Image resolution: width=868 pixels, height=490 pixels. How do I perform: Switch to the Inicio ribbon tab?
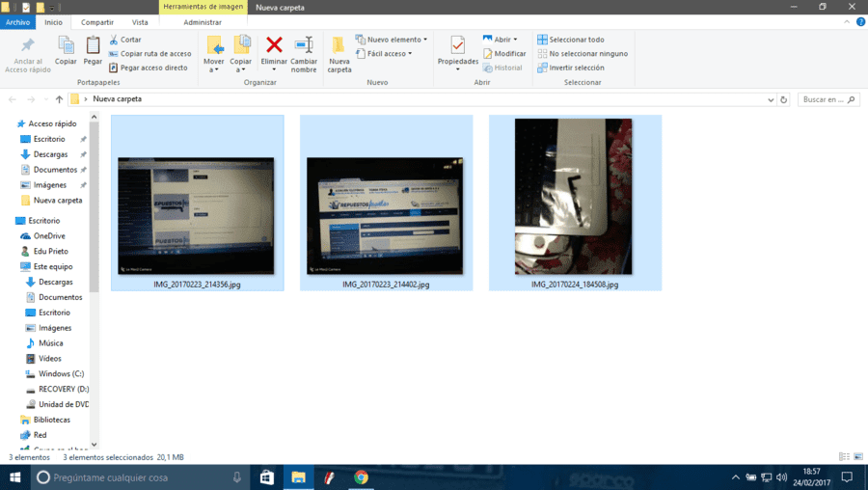click(x=54, y=22)
